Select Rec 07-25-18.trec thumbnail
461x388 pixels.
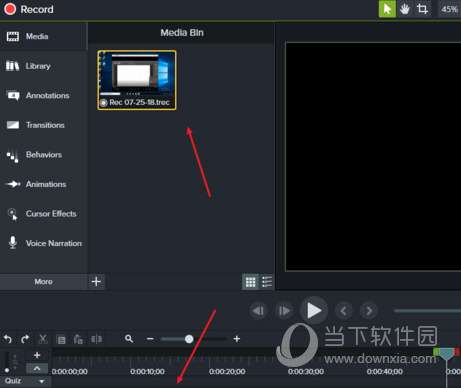tap(137, 80)
